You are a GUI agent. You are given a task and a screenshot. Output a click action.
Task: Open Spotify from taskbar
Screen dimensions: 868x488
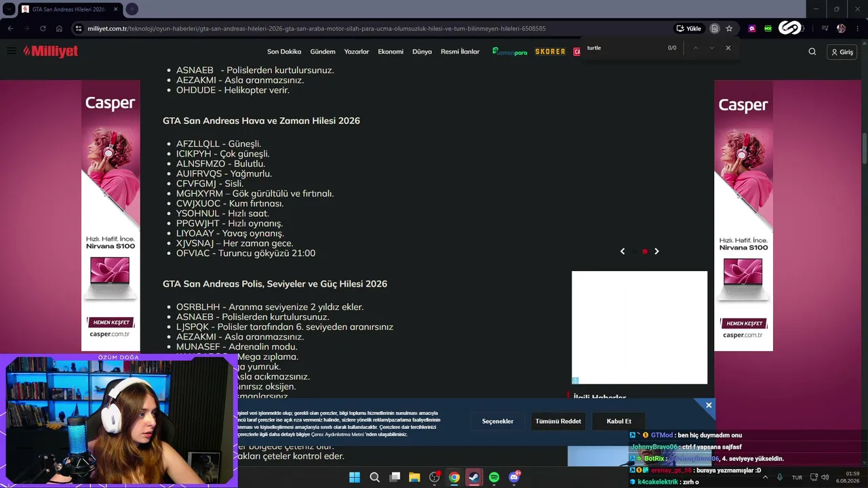494,477
